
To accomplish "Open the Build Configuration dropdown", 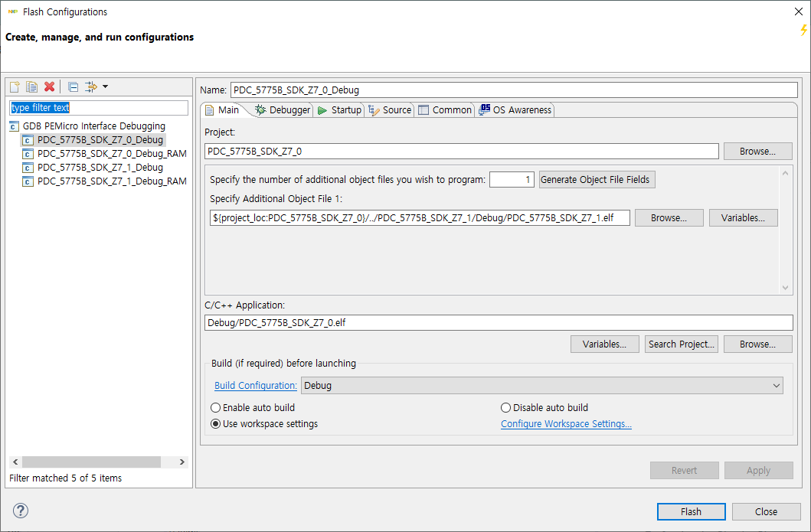I will (778, 385).
